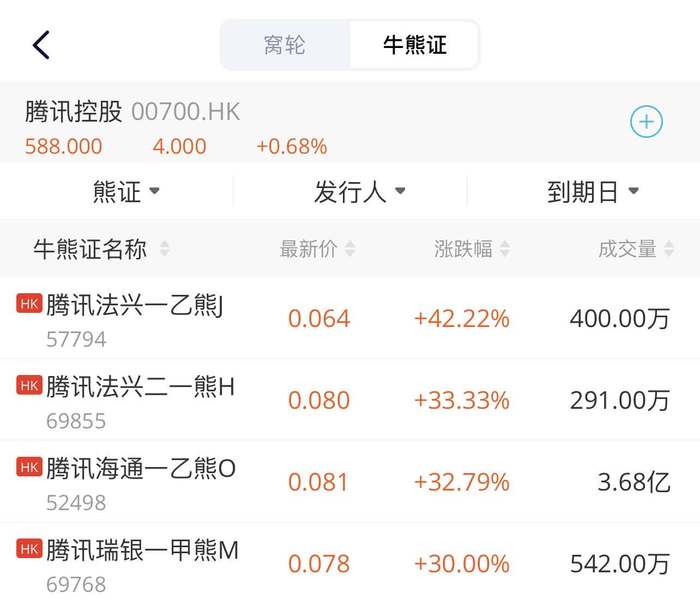The image size is (700, 599).
Task: Open 腾讯法兴二一熊H warrant 69855
Action: click(x=350, y=400)
